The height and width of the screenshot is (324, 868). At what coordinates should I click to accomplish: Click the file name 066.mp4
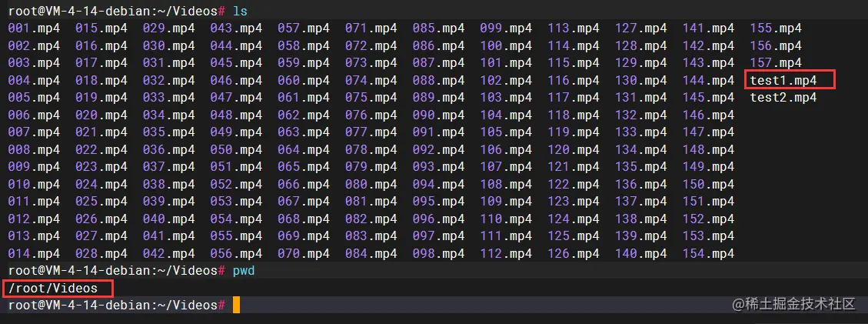pos(304,185)
